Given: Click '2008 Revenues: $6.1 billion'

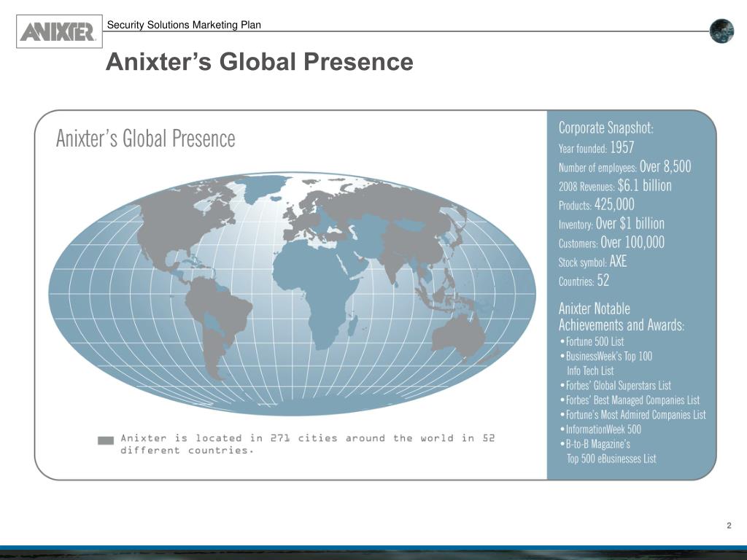Looking at the screenshot, I should [615, 186].
